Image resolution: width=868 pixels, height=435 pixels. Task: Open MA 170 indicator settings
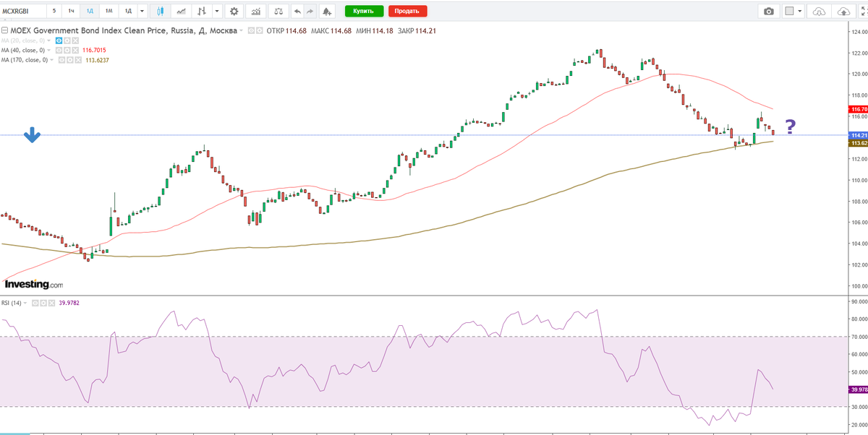point(70,60)
